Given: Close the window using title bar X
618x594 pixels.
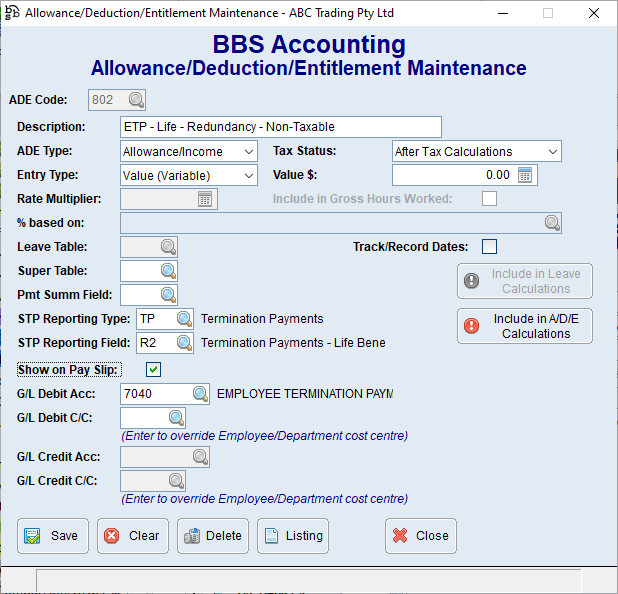Looking at the screenshot, I should tap(594, 13).
